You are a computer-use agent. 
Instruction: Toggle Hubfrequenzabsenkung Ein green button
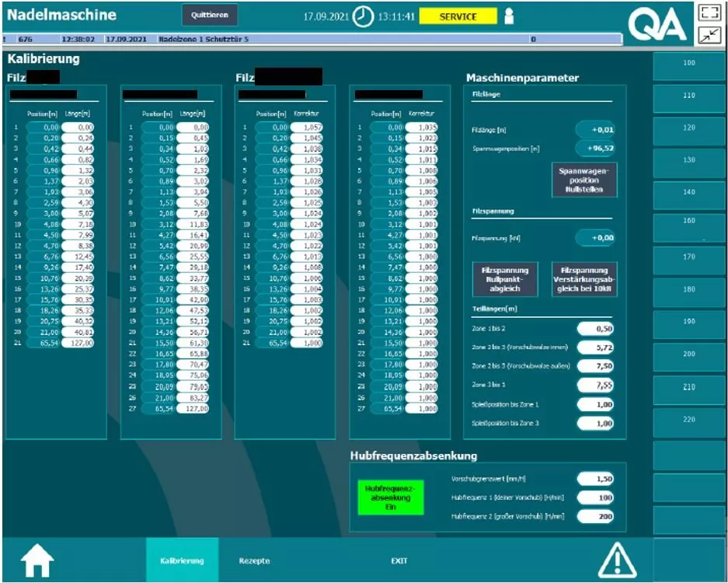(x=391, y=497)
